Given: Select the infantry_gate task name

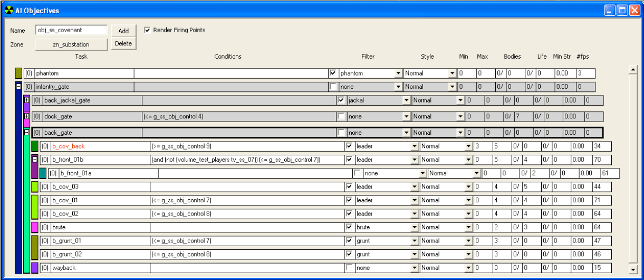Looking at the screenshot, I should (84, 87).
